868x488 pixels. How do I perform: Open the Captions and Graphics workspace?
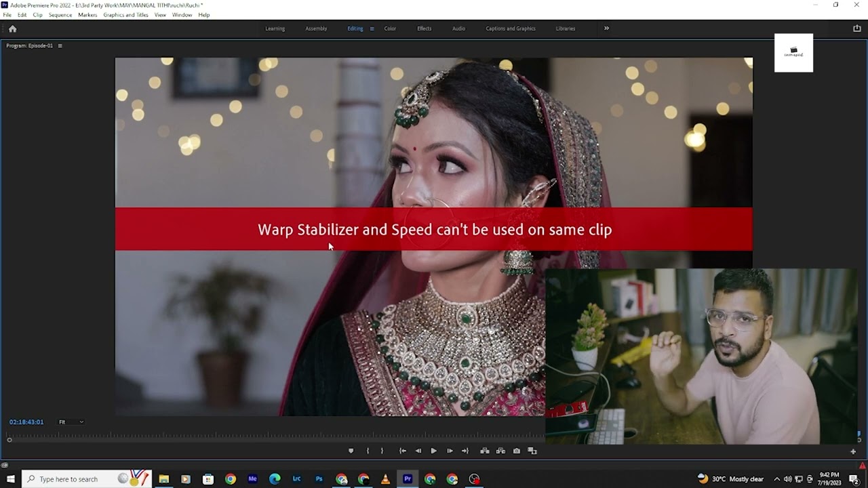[511, 28]
